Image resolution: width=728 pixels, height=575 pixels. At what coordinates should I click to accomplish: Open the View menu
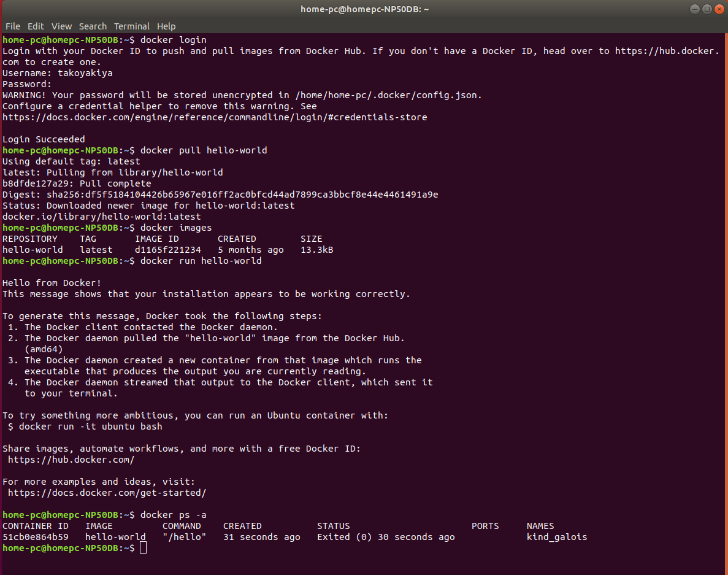tap(61, 26)
